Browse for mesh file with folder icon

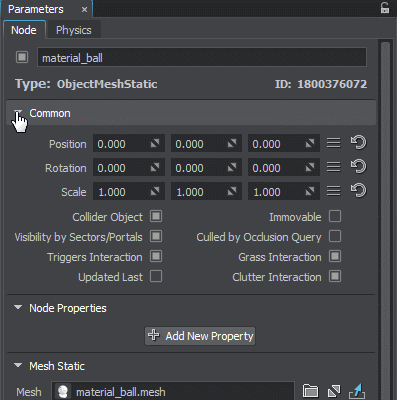[x=310, y=391]
